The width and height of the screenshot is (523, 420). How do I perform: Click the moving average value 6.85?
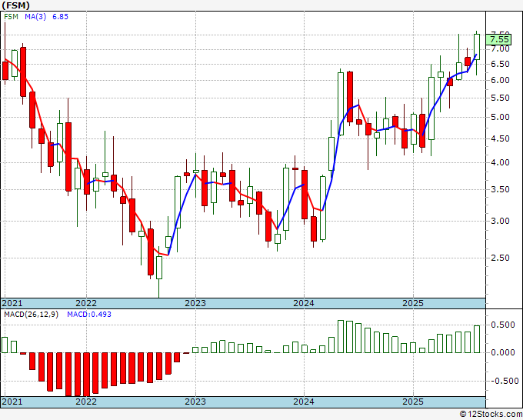click(60, 17)
